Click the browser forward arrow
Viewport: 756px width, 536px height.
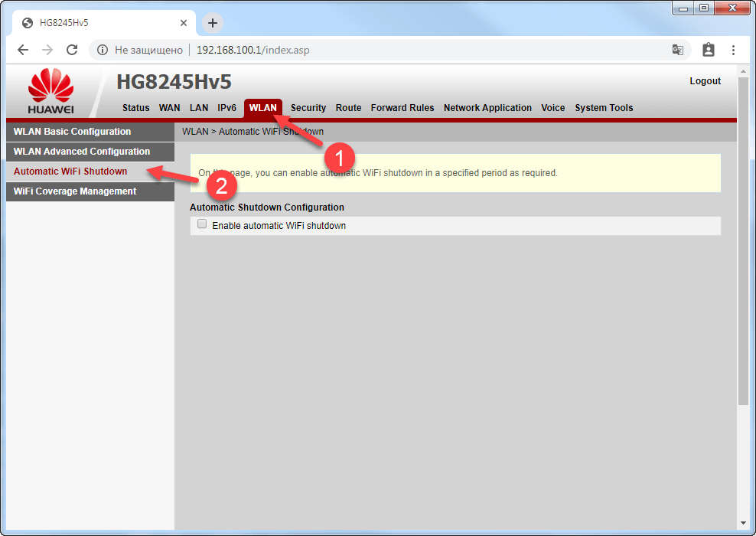[47, 49]
